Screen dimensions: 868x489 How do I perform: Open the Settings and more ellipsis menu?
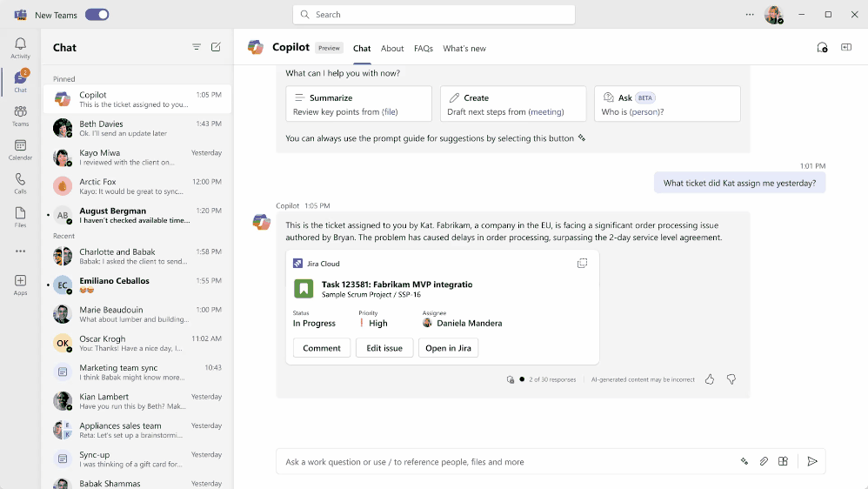pyautogui.click(x=750, y=15)
